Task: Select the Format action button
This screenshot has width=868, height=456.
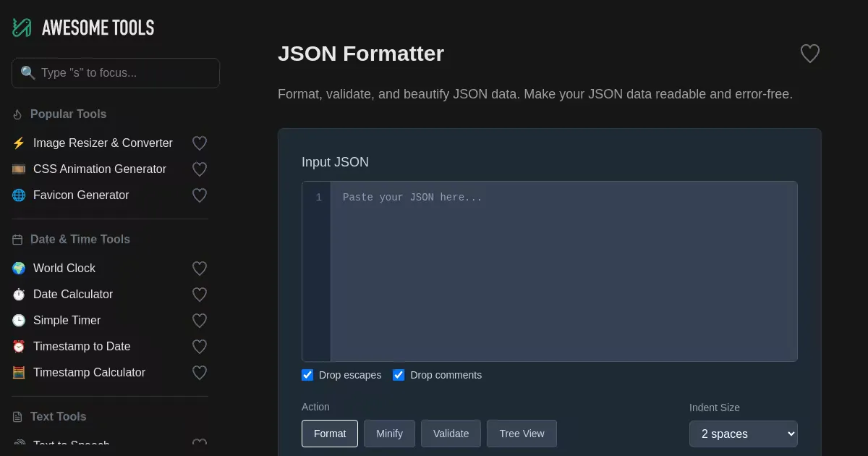Action: pyautogui.click(x=330, y=434)
